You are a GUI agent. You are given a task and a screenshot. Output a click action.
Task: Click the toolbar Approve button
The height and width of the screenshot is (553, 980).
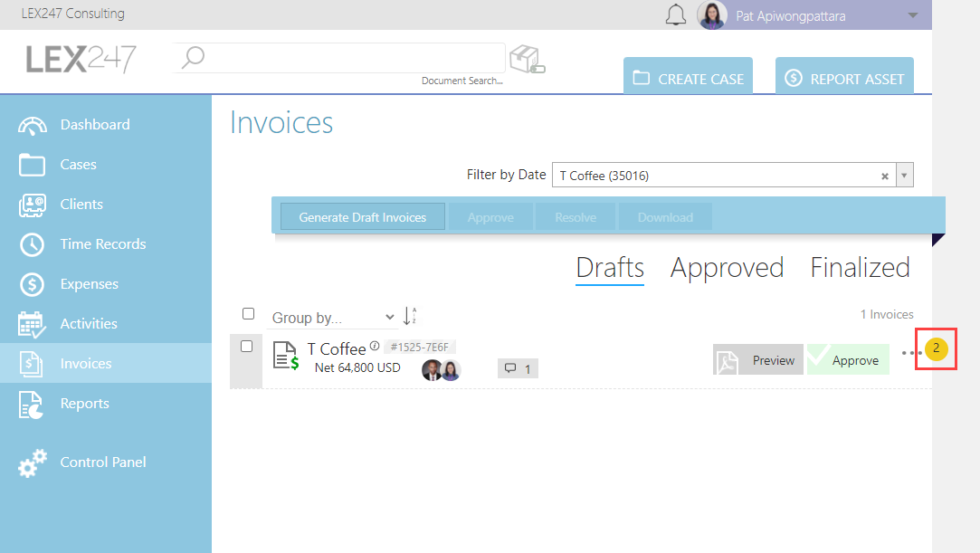tap(490, 217)
